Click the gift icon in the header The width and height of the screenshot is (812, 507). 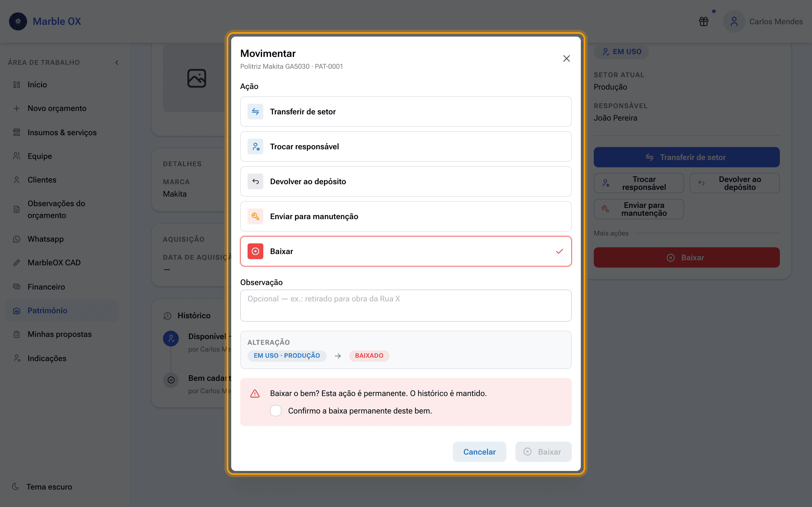click(703, 21)
